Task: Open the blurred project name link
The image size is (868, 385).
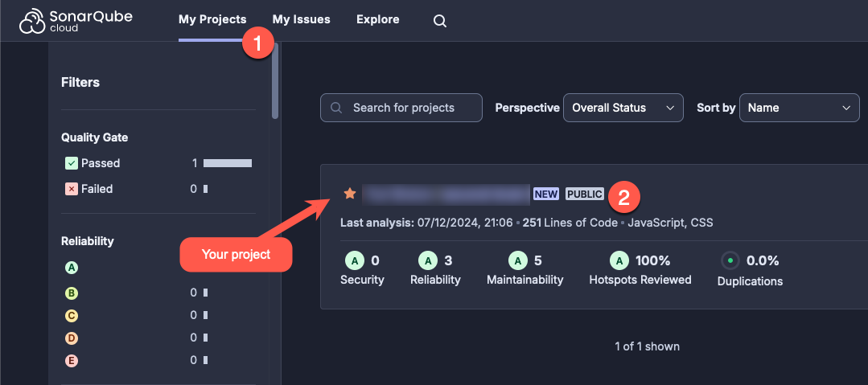Action: [x=446, y=195]
